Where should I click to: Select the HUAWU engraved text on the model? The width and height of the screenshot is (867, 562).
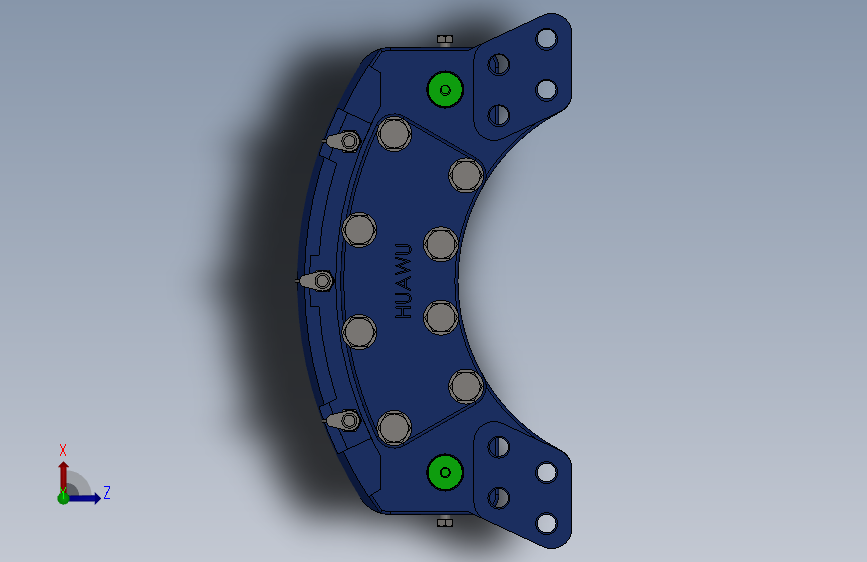point(404,281)
